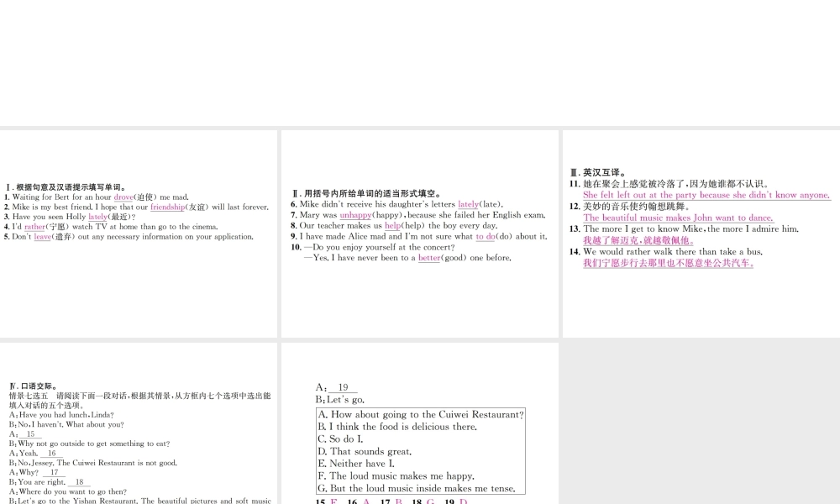The image size is (840, 504).
Task: Click option G 'But the loud music inside makes me tense.'
Action: tap(417, 489)
